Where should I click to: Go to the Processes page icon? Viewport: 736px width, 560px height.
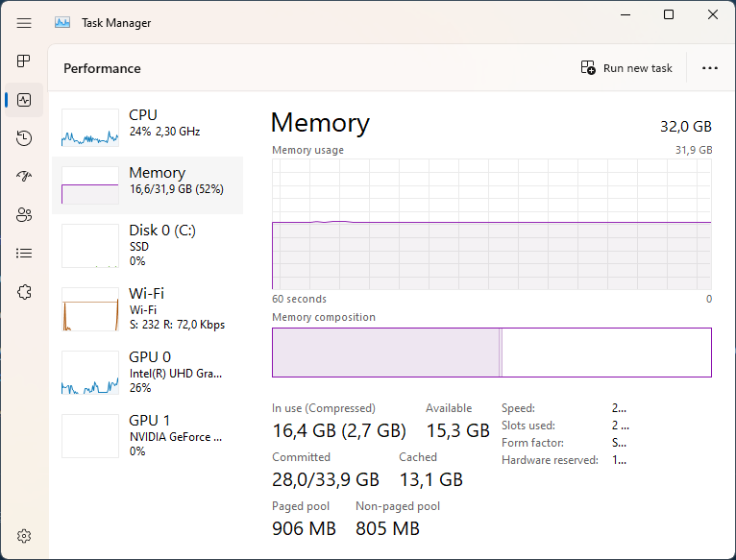(x=24, y=61)
